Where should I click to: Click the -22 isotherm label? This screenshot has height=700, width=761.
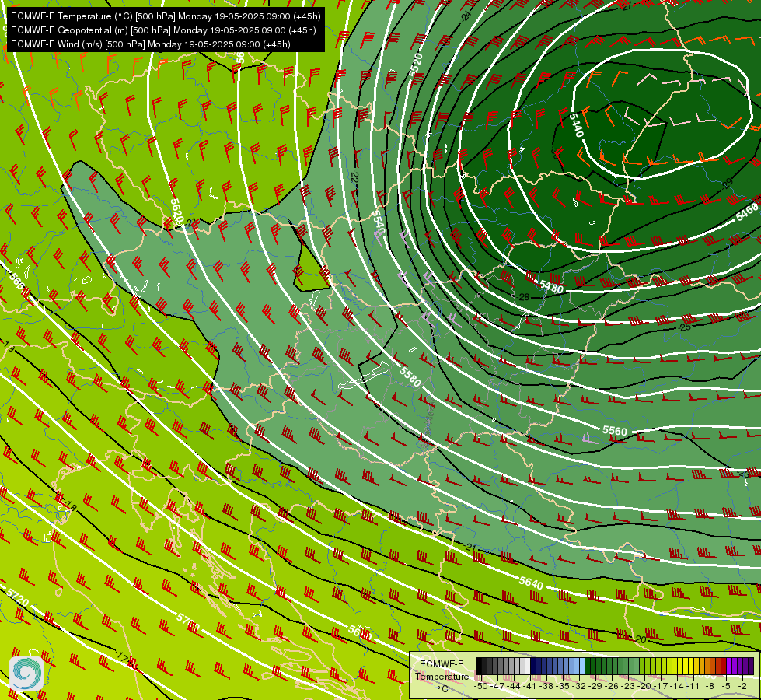[x=354, y=177]
